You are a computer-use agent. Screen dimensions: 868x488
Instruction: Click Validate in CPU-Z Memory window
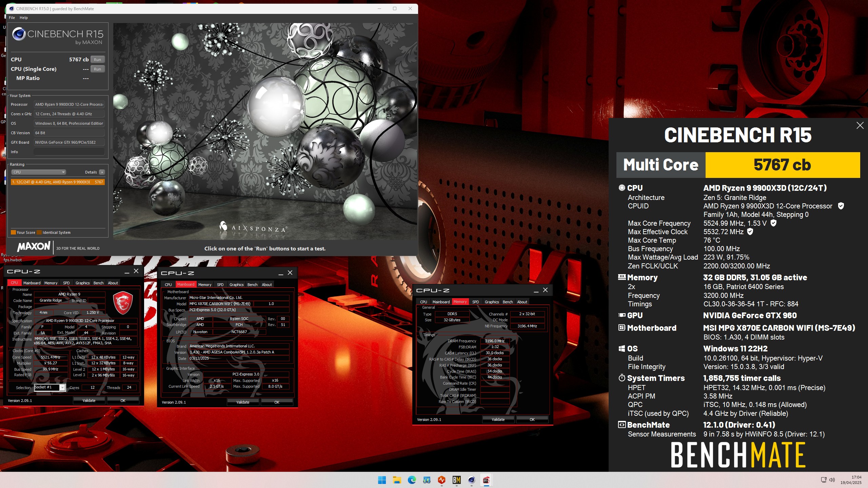498,419
